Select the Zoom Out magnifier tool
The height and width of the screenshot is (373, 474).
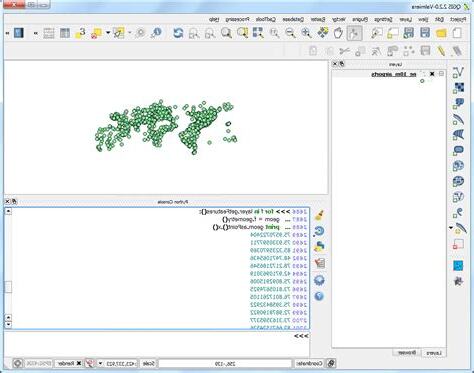(x=290, y=33)
